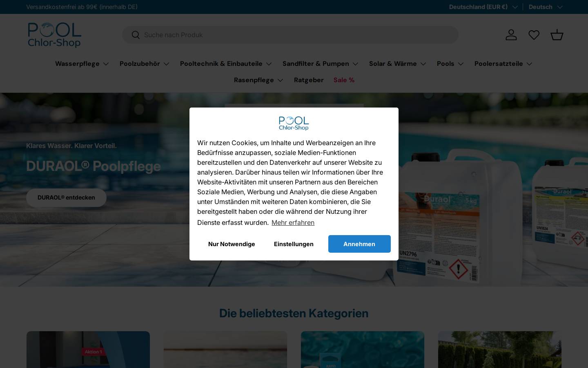Click the Versandkostenfrei ab 99€ notice
Viewport: 588px width, 368px height.
click(x=82, y=7)
